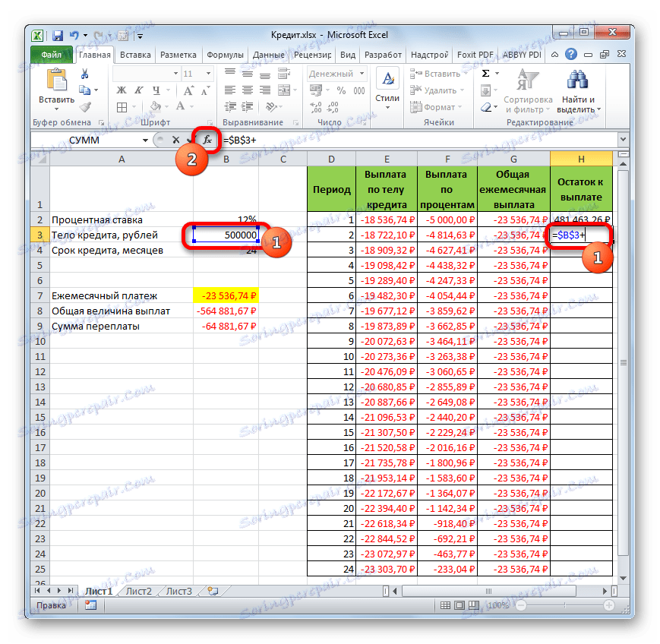Select Page Layout view in status bar
The height and width of the screenshot is (644, 660).
coord(459,605)
